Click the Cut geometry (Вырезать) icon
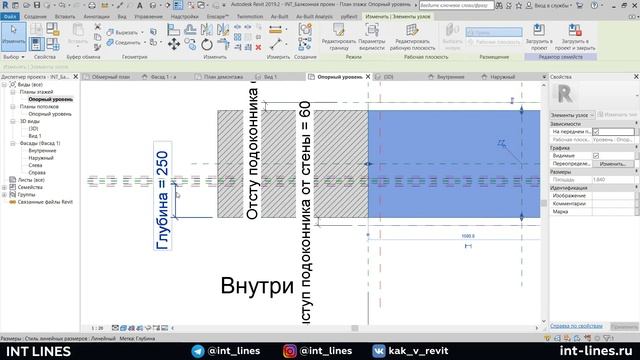This screenshot has width=640, height=360. click(x=110, y=32)
